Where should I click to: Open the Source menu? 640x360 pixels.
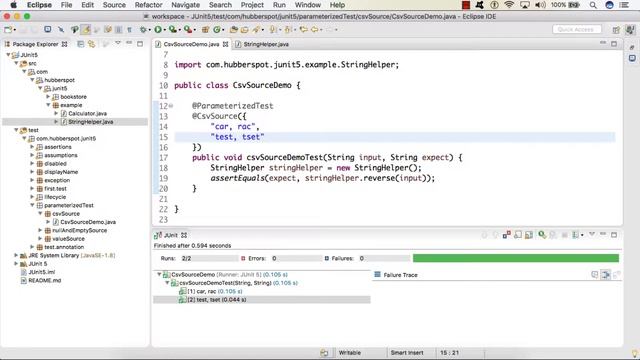tap(114, 5)
